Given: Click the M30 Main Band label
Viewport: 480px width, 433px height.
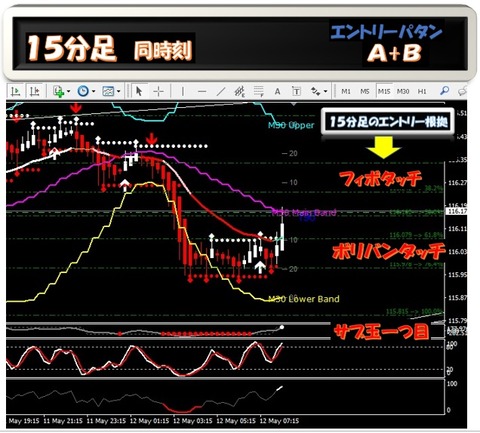Looking at the screenshot, I should coord(304,213).
